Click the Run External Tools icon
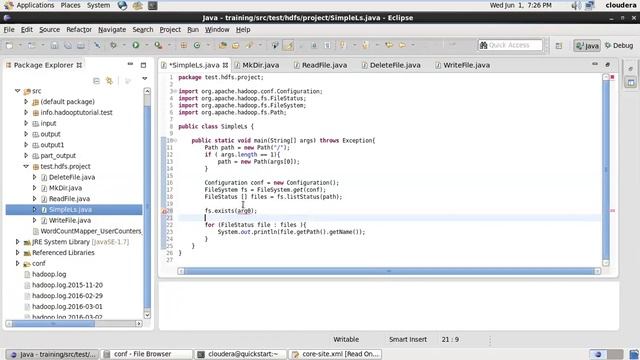Viewport: 640px width, 360px height. click(x=158, y=45)
